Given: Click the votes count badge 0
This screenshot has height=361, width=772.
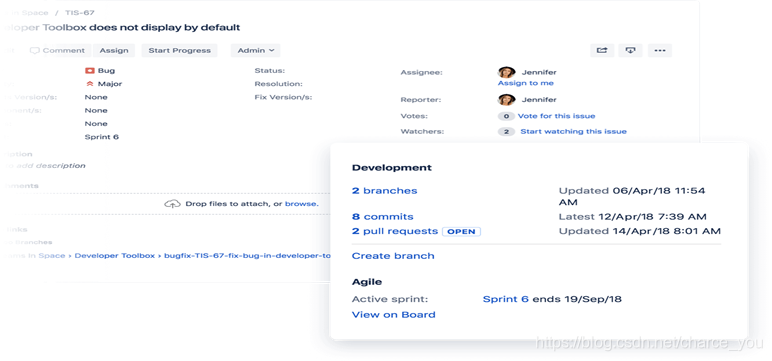Looking at the screenshot, I should pyautogui.click(x=506, y=116).
